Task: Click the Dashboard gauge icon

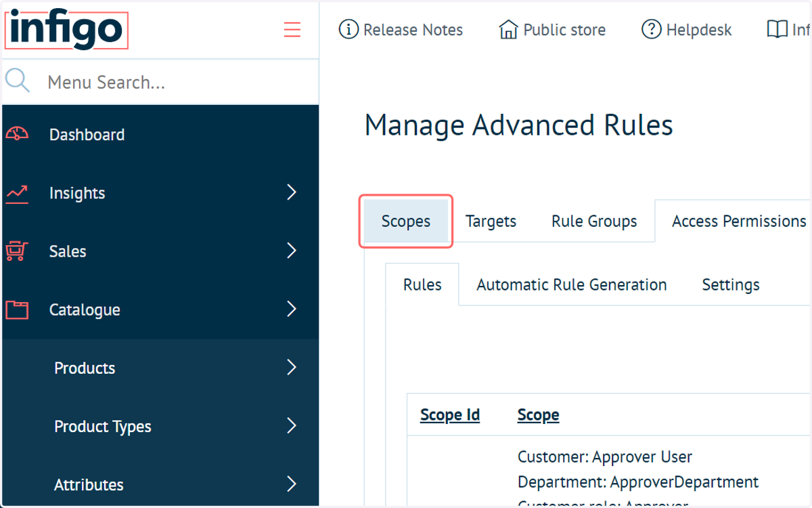Action: pos(18,134)
